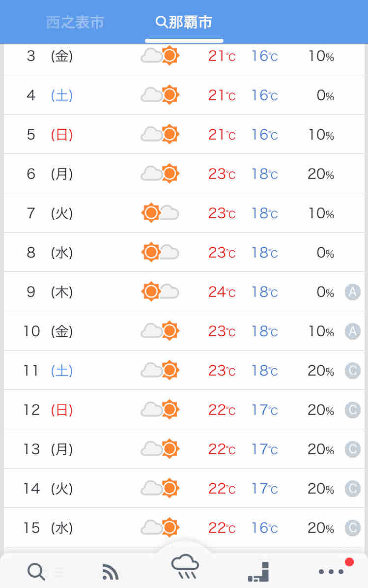The image size is (368, 588).
Task: Open the feed signal icon in bottom bar
Action: click(110, 572)
